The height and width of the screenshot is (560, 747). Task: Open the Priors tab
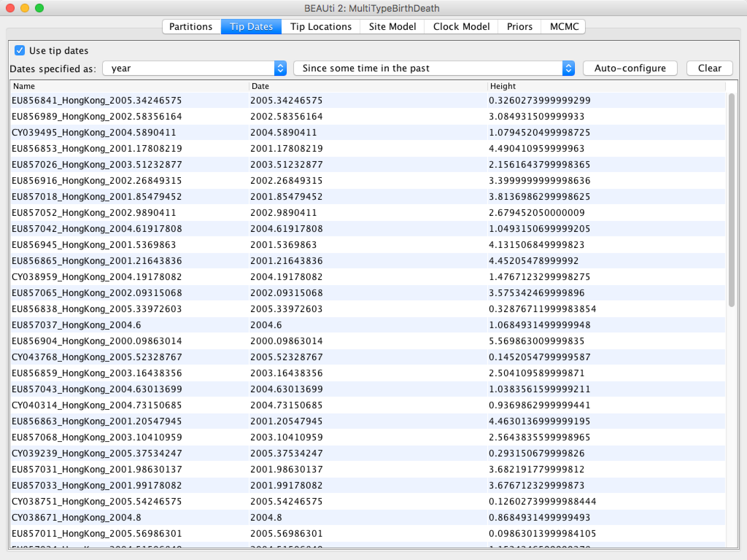click(x=519, y=27)
